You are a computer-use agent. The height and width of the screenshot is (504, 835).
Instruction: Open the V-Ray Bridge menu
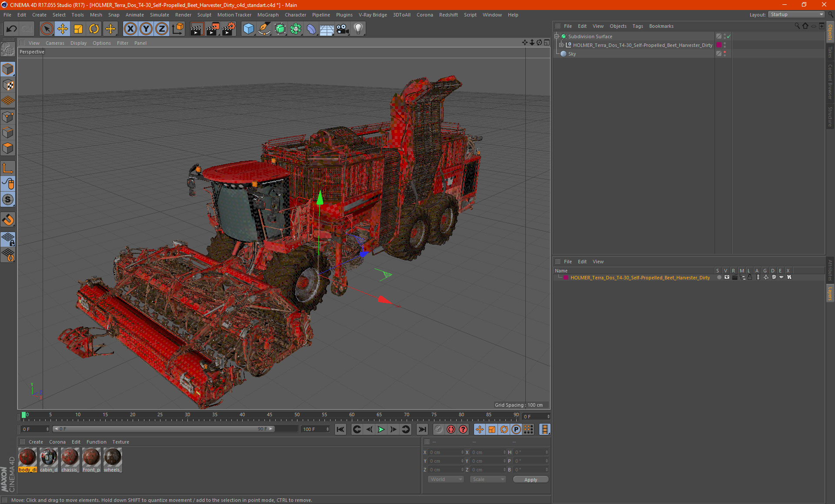click(373, 15)
